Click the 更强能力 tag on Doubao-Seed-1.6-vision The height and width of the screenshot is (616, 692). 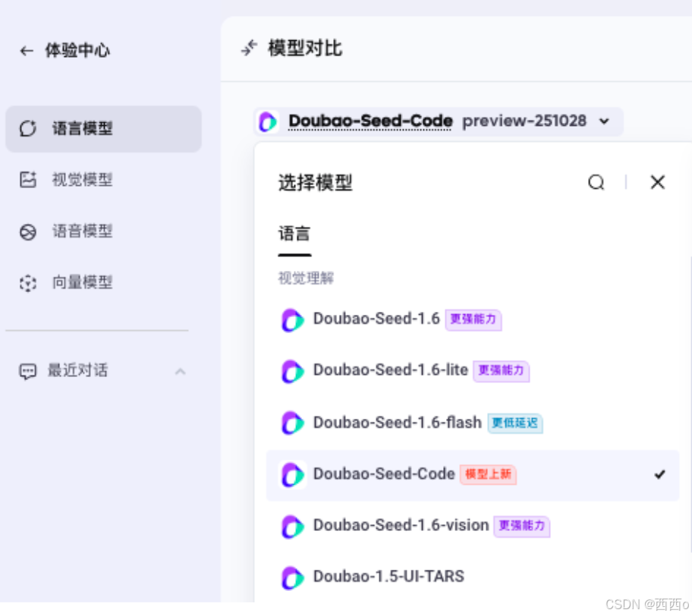(521, 526)
